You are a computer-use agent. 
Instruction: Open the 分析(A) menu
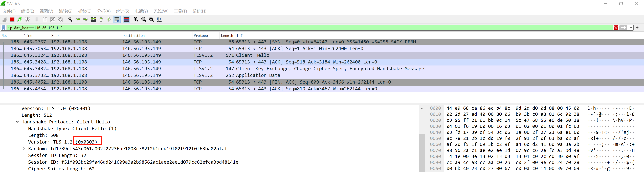tap(104, 11)
